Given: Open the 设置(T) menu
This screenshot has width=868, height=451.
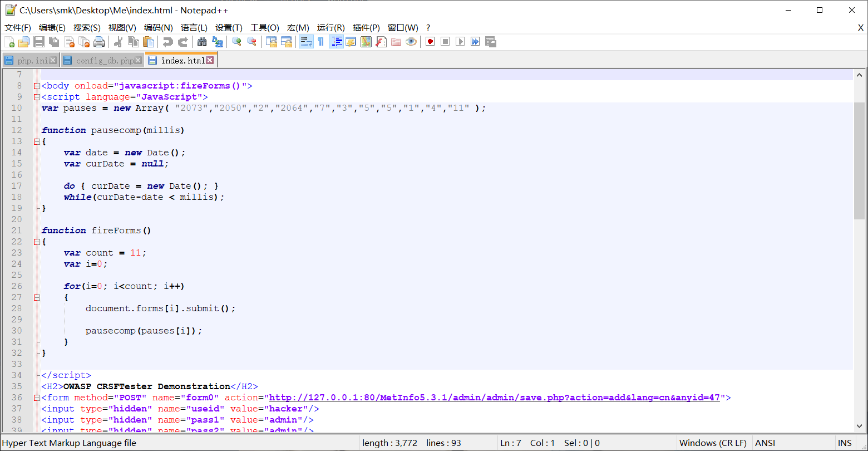Looking at the screenshot, I should 229,27.
